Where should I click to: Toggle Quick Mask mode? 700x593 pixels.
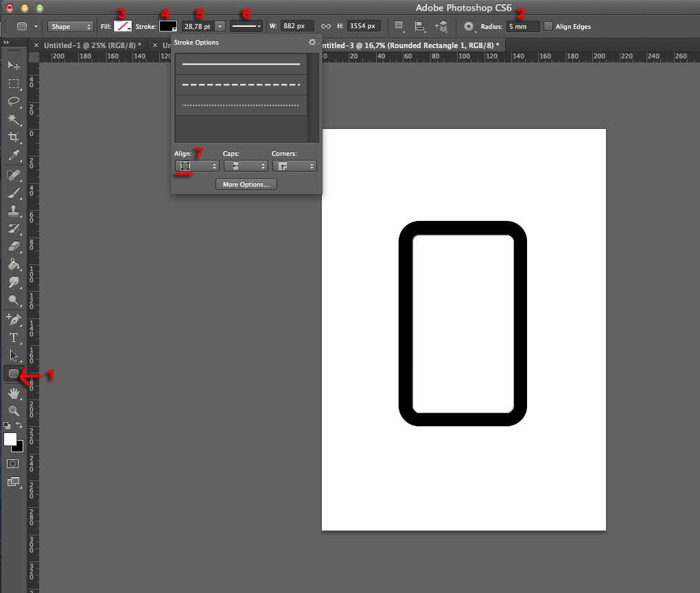13,463
